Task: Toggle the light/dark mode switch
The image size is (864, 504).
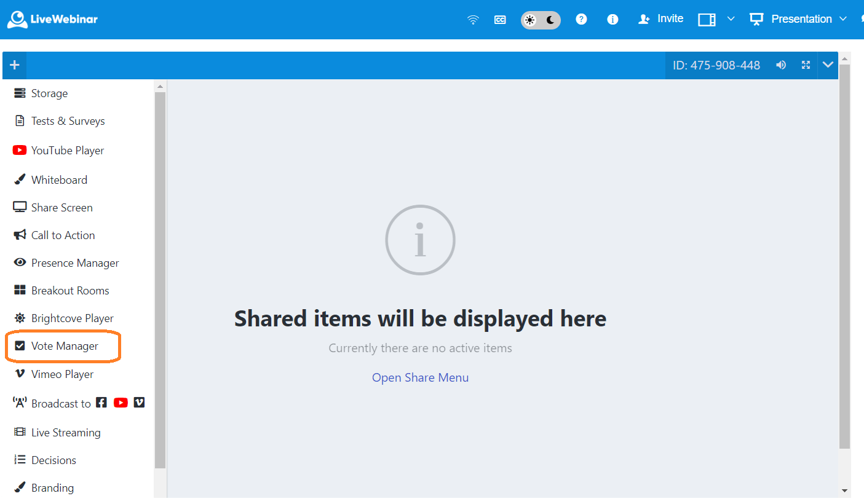Action: click(x=541, y=20)
